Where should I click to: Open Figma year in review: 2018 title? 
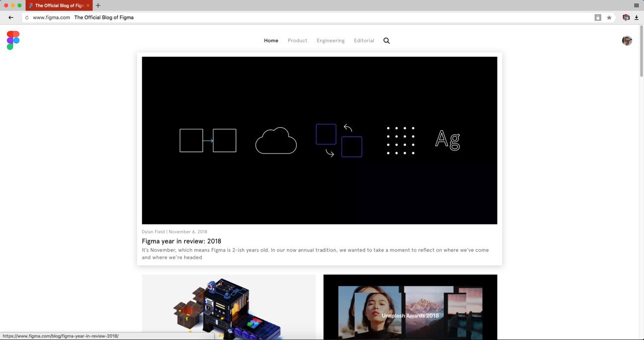[x=182, y=241]
